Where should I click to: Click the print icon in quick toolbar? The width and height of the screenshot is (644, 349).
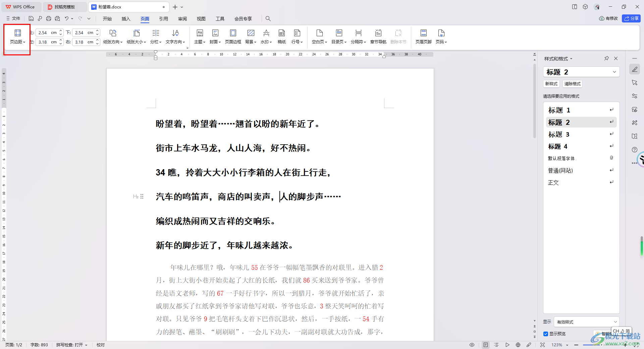click(x=49, y=19)
